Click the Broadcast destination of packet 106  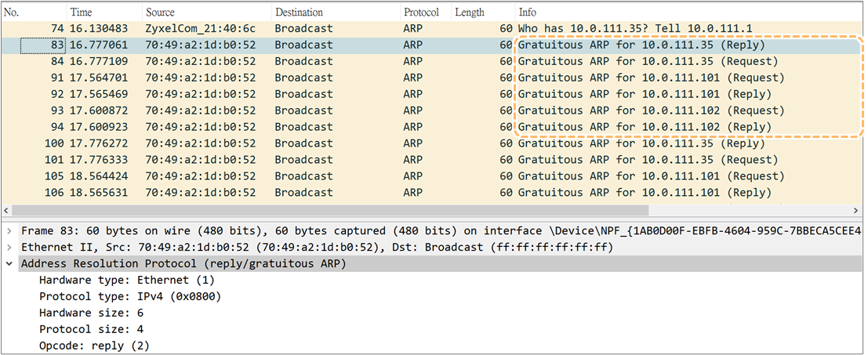point(304,193)
